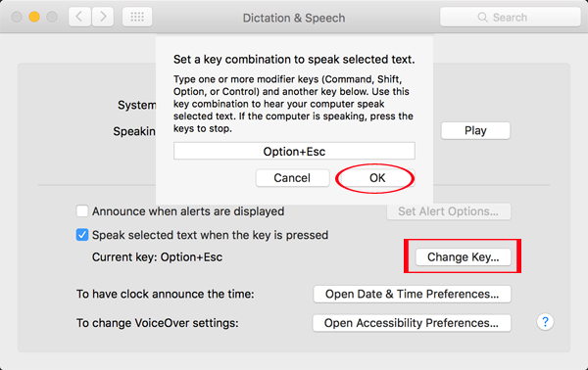Show all preferences using grid icon

tap(137, 17)
